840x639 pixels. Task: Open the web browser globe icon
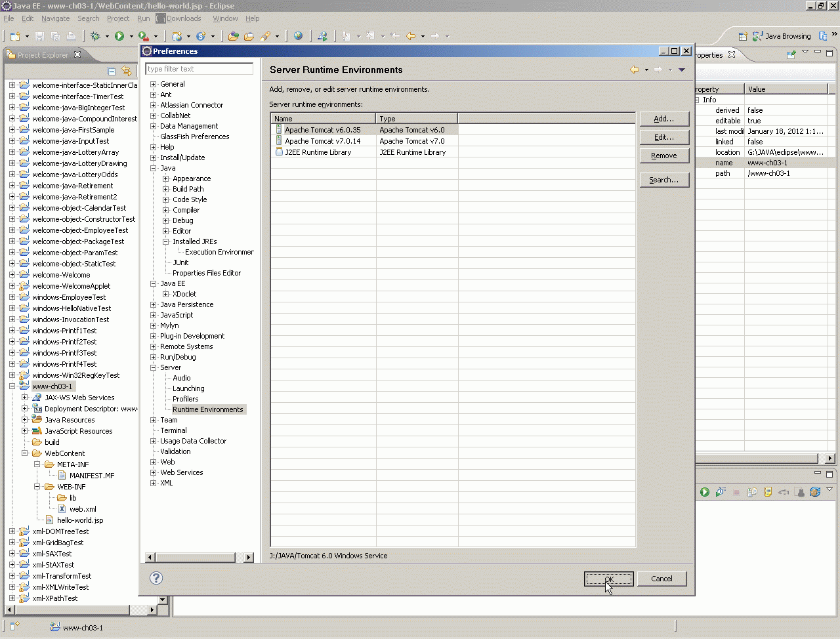pos(299,36)
